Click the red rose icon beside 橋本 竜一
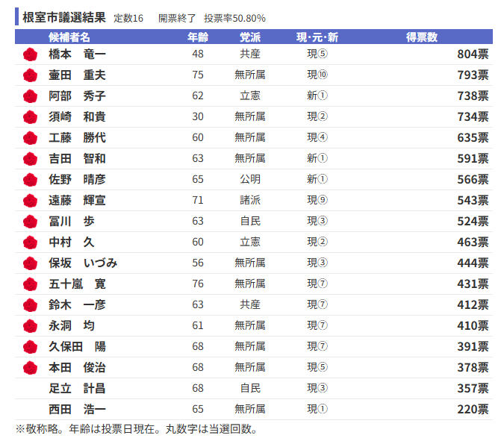The height and width of the screenshot is (441, 504). [30, 54]
